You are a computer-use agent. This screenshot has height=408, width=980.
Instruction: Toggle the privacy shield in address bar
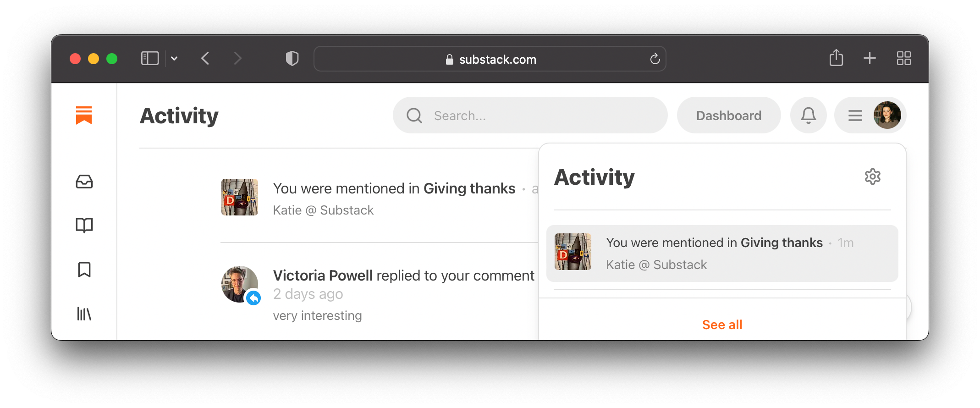pos(292,58)
